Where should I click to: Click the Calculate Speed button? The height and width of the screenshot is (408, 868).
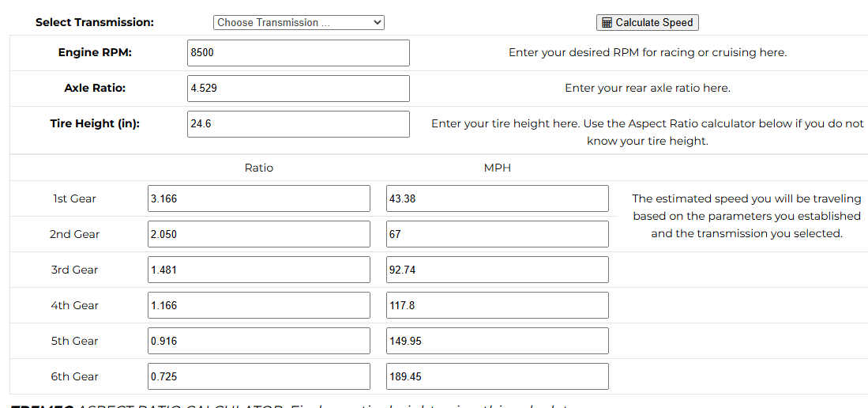[x=647, y=23]
